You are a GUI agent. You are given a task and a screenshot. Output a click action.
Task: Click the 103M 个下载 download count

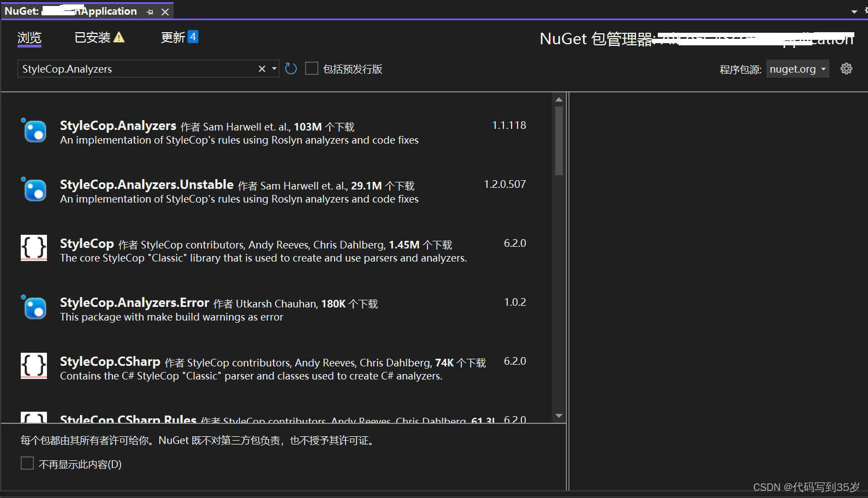(324, 127)
